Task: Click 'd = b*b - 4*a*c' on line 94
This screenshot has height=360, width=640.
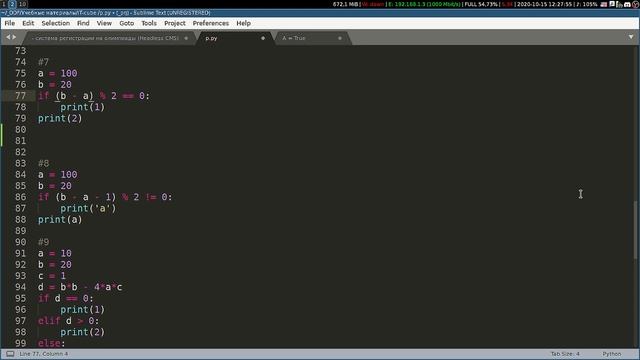Action: tap(80, 287)
